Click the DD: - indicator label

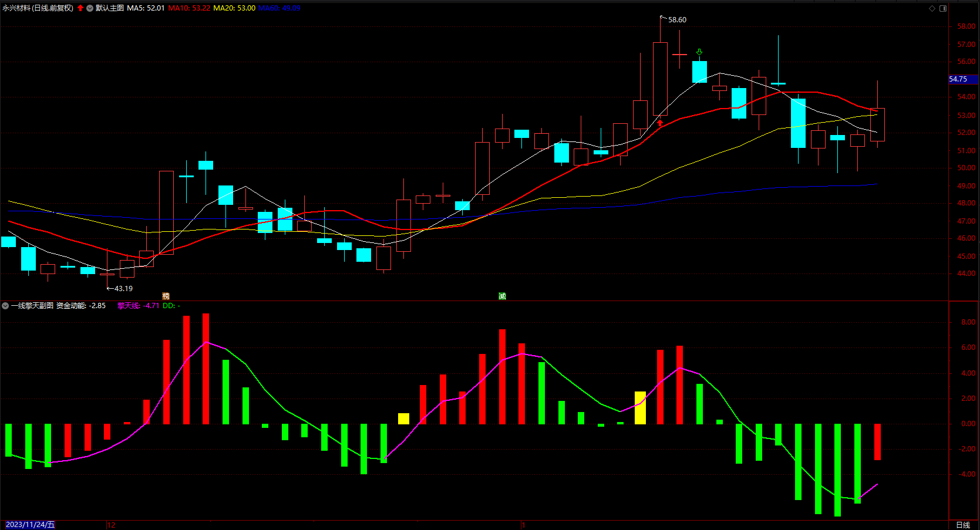click(x=171, y=306)
